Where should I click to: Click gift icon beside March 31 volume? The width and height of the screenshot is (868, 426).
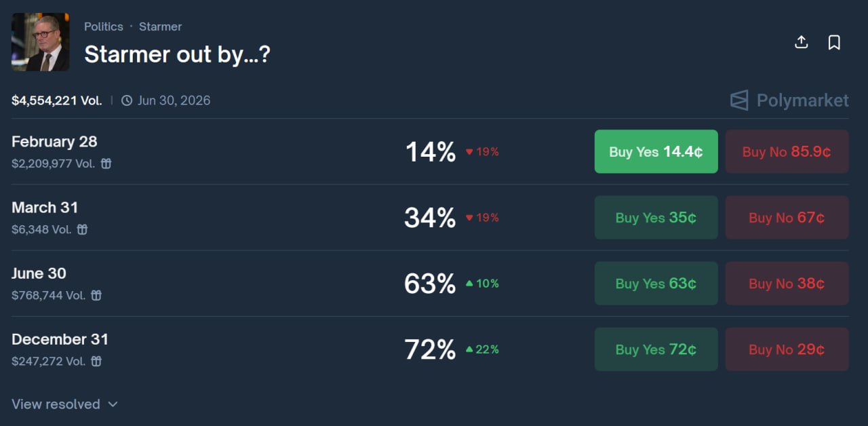82,229
